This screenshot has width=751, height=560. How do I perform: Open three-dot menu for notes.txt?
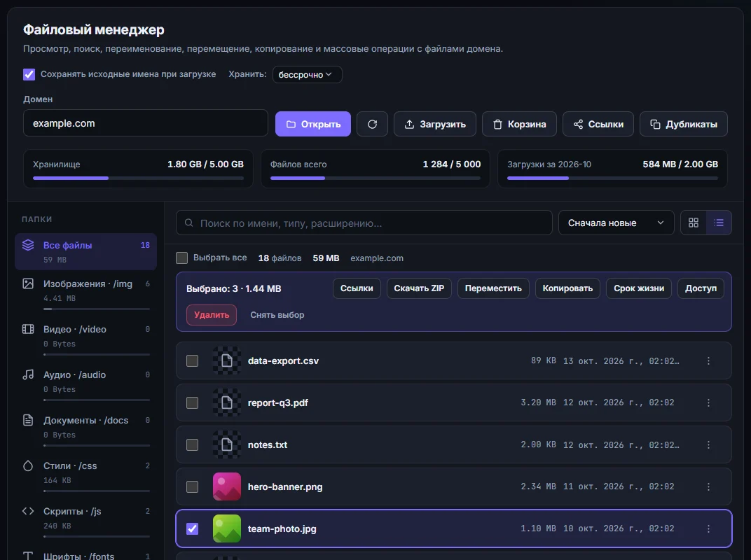coord(708,444)
